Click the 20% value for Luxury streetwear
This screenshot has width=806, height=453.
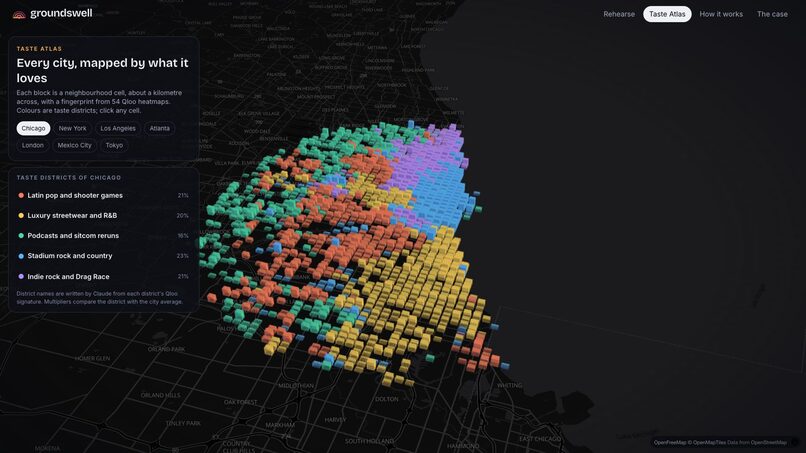coord(182,215)
